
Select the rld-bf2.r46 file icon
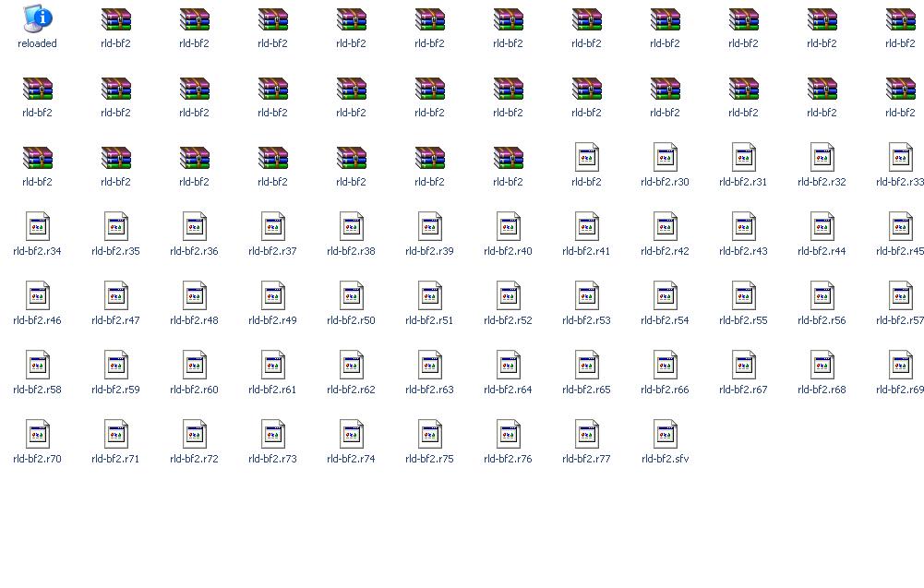coord(37,295)
